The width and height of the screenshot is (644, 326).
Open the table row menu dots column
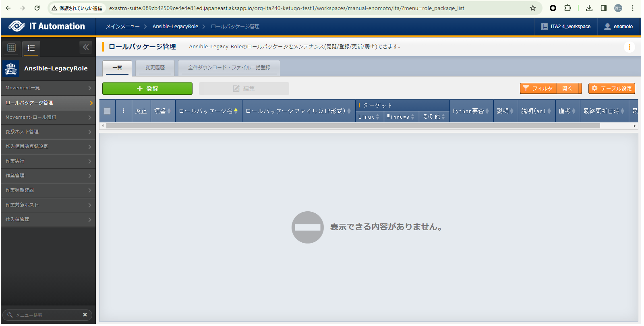click(123, 111)
